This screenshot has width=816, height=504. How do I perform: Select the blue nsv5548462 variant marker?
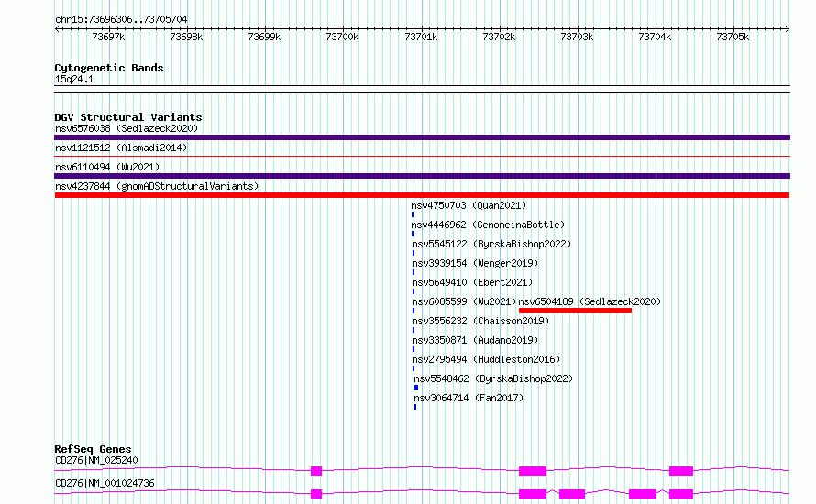416,388
